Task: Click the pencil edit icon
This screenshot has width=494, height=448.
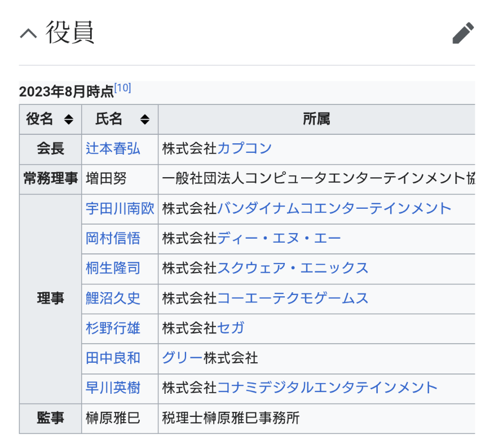Action: click(463, 33)
